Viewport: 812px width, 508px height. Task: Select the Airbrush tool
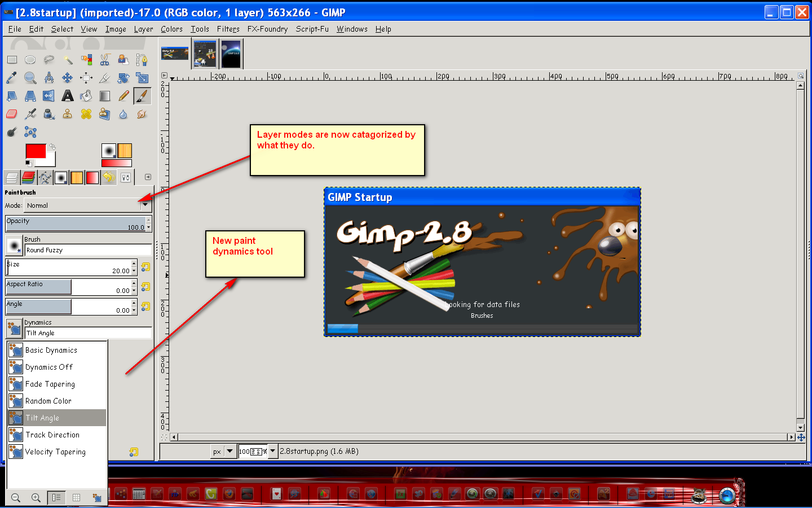click(x=30, y=114)
